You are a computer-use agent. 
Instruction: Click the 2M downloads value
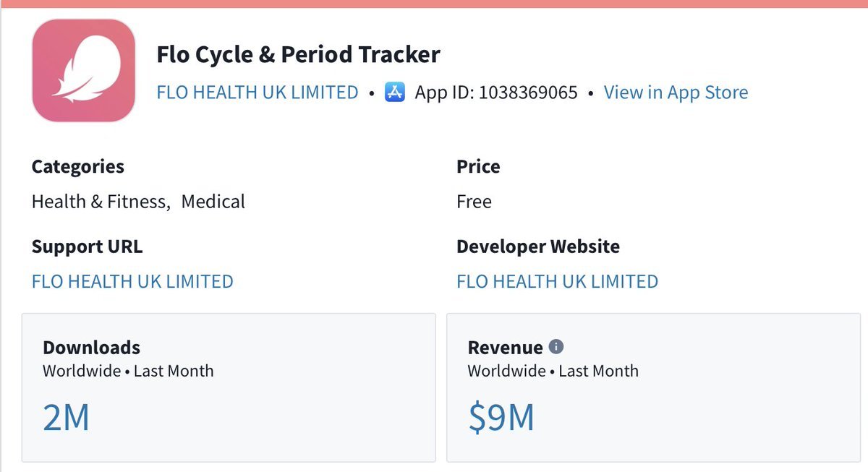66,418
